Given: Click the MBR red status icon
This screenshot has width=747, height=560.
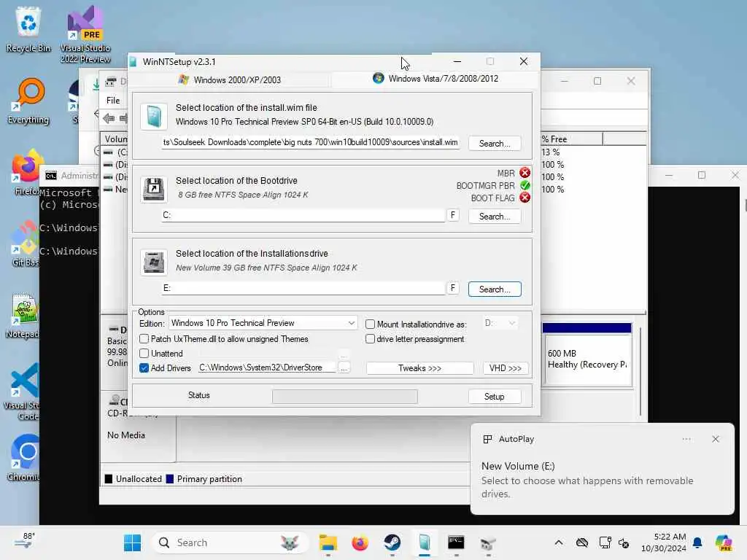Looking at the screenshot, I should tap(525, 173).
